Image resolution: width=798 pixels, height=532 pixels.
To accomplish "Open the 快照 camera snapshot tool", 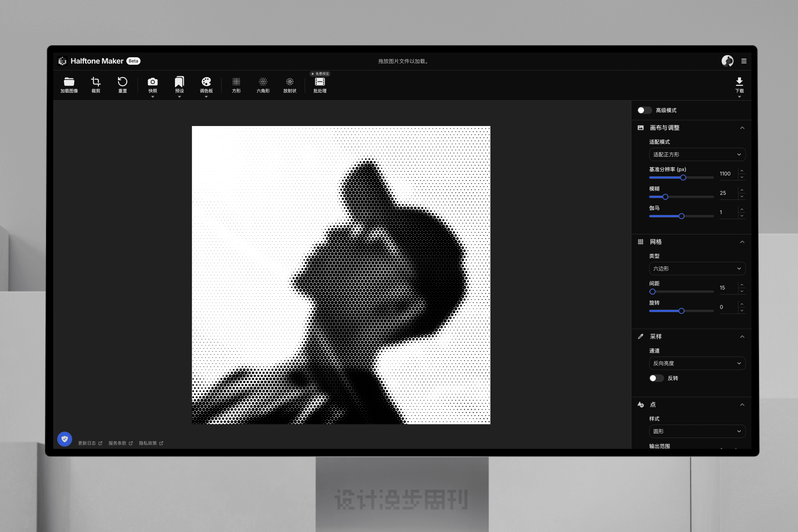I will tap(153, 82).
